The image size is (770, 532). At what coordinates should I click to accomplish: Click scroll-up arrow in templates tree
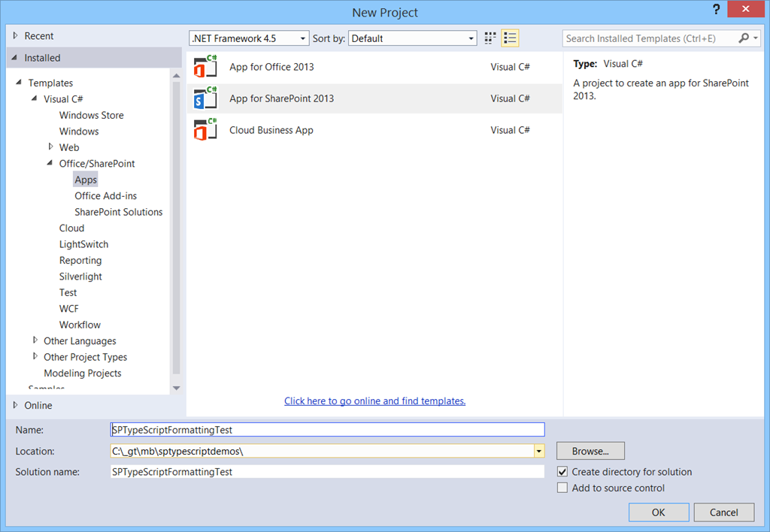(176, 76)
